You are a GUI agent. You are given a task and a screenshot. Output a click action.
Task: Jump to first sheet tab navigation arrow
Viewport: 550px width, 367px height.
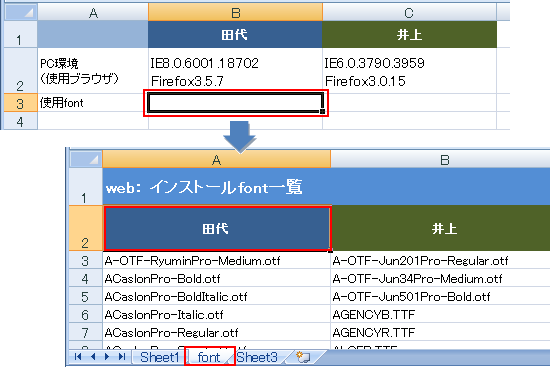point(78,357)
